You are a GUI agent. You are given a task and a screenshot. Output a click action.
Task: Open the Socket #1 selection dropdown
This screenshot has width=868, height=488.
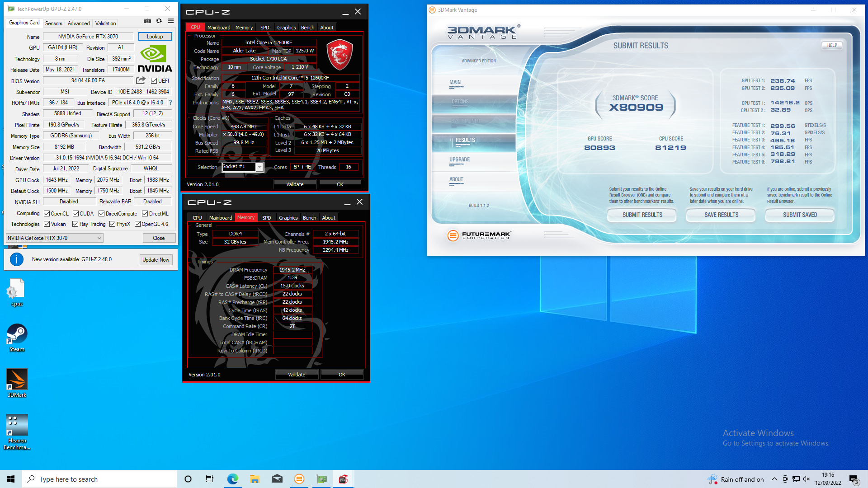click(243, 167)
